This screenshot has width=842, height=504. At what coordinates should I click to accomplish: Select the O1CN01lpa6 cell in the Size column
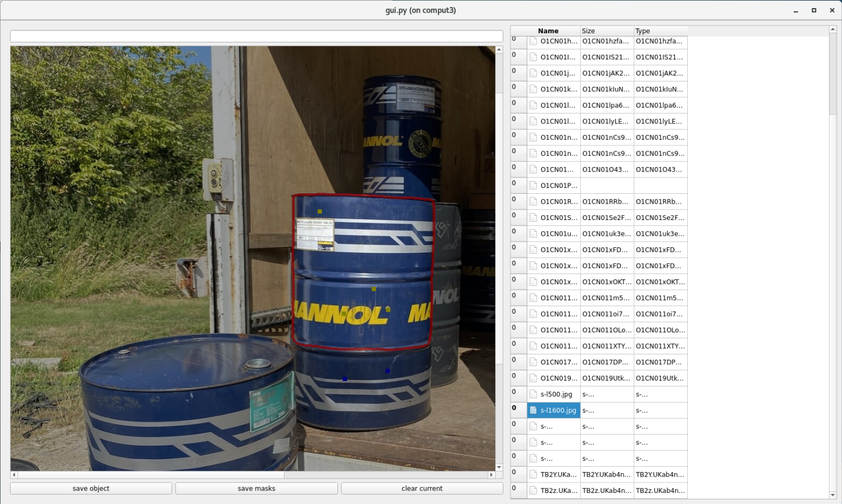tap(607, 105)
